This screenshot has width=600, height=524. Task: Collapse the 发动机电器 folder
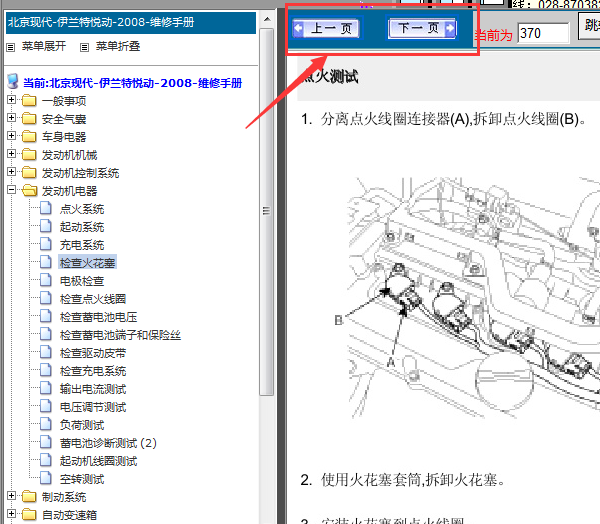coord(11,189)
